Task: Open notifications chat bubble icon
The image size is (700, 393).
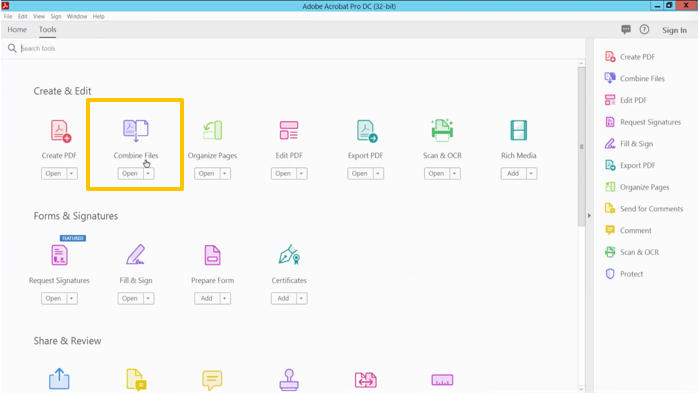Action: click(626, 30)
